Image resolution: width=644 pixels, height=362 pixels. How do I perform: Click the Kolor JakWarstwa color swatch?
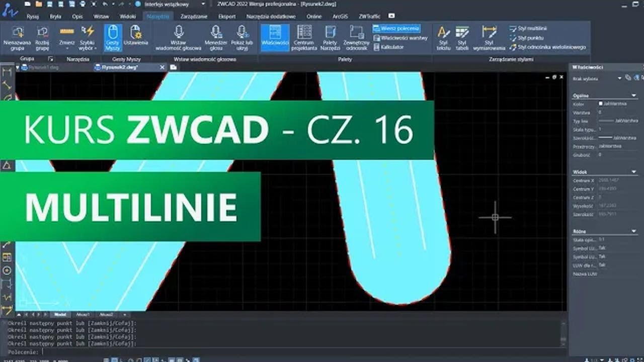coord(601,104)
